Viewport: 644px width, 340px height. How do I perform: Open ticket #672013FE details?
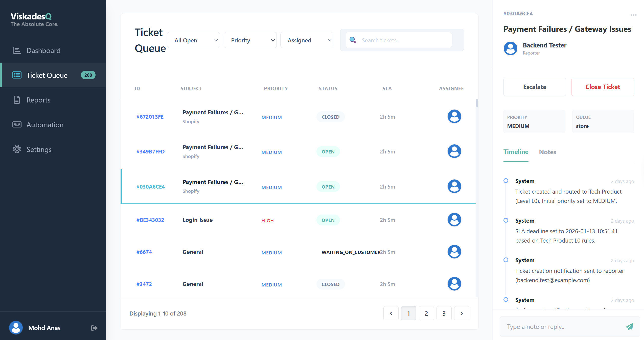(150, 117)
